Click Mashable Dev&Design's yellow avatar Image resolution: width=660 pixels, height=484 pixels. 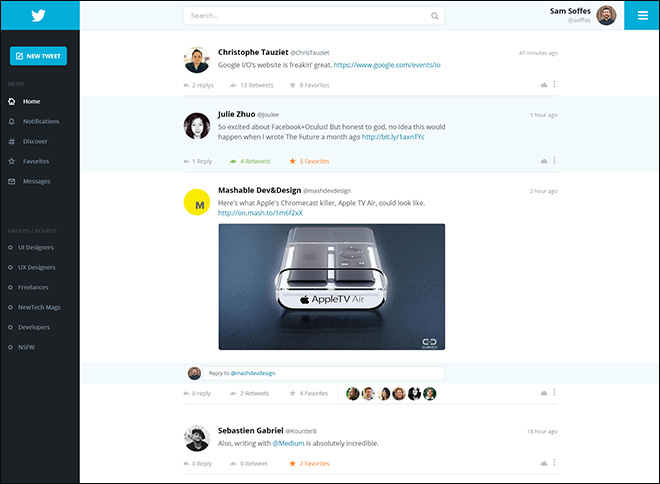pos(197,203)
